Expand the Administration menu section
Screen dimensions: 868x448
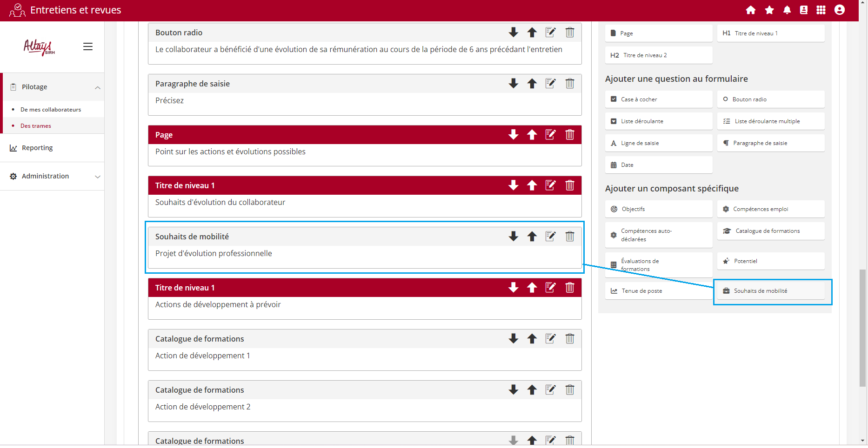(98, 177)
